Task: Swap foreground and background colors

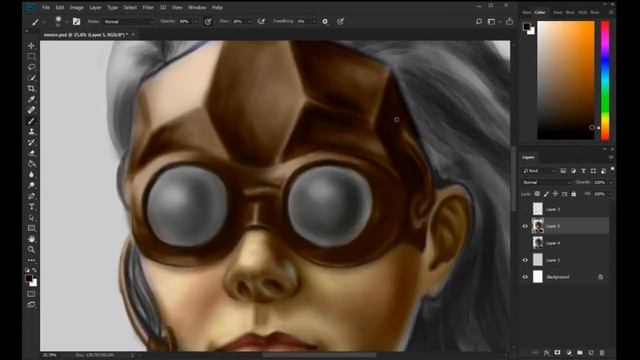Action: [x=35, y=270]
